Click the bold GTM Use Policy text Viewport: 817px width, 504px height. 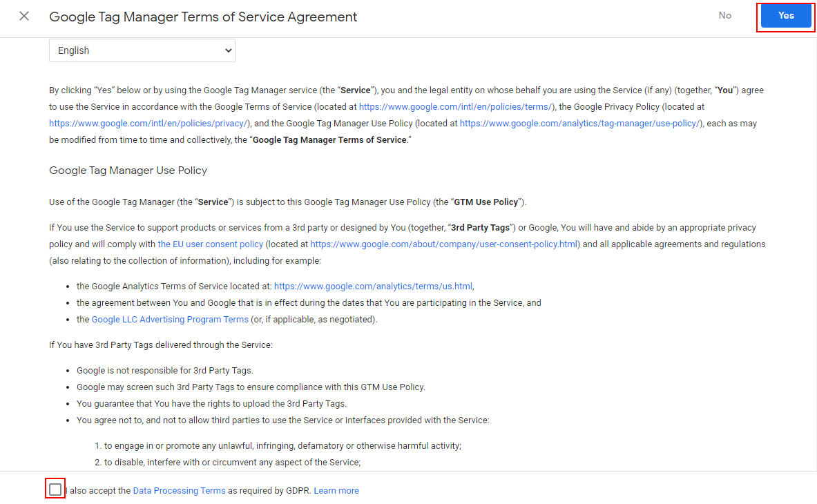click(486, 202)
